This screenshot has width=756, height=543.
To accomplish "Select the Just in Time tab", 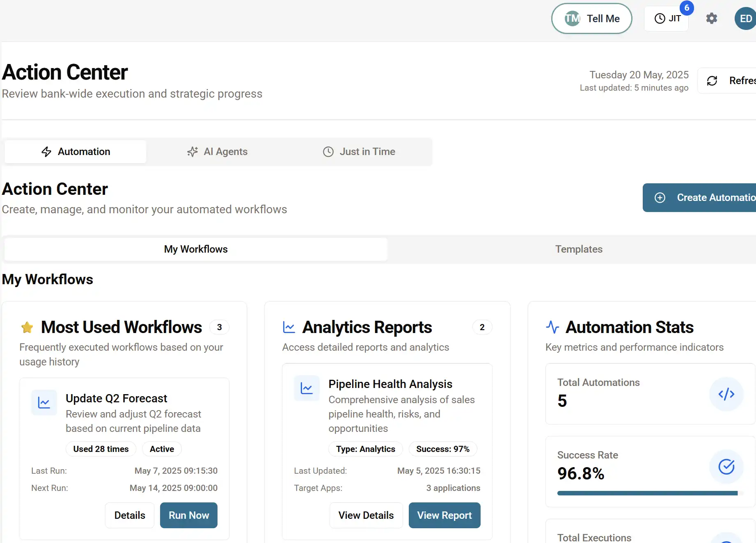I will pos(359,152).
